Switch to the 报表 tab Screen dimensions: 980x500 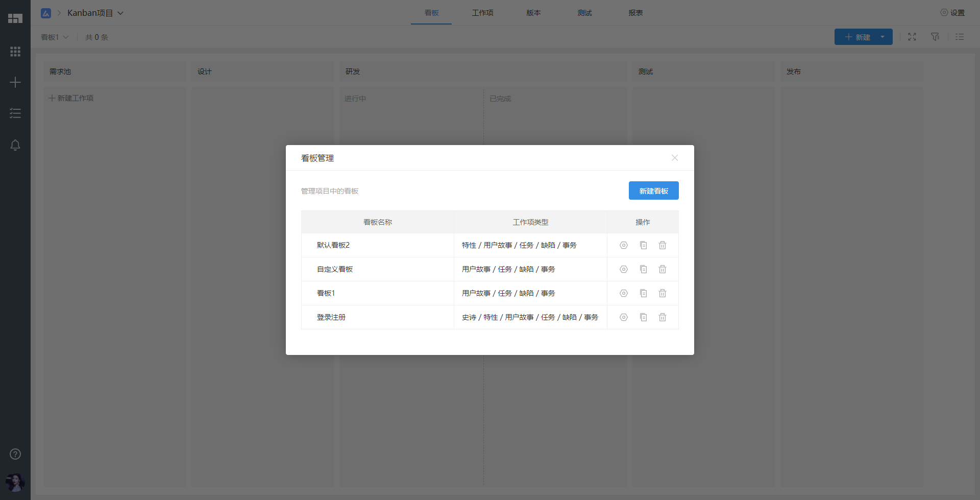(635, 13)
